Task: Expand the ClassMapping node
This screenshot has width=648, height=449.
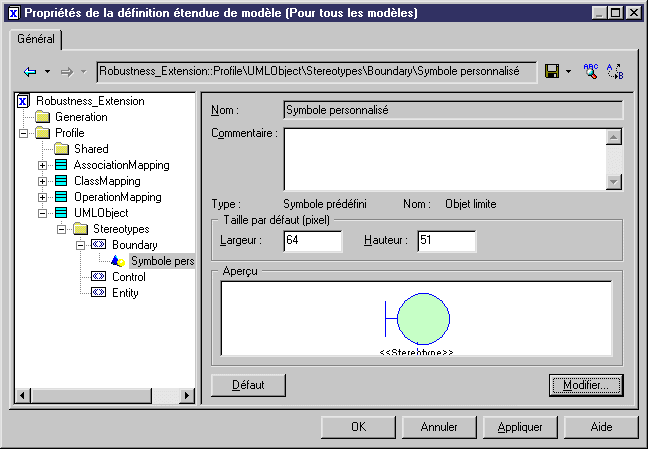Action: coord(42,181)
